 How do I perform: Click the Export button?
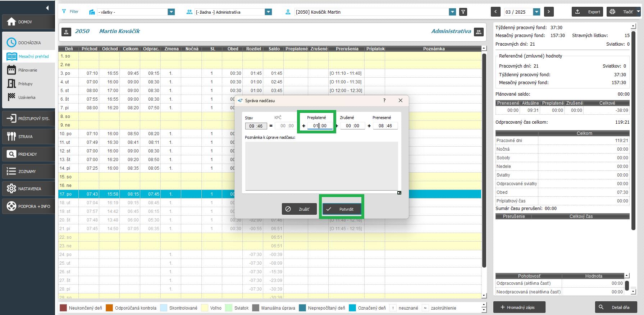click(x=588, y=12)
